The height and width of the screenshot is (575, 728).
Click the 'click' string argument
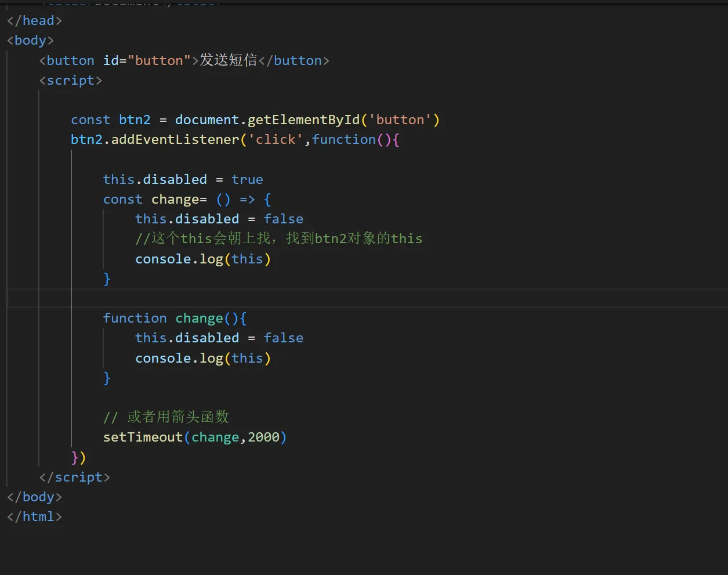(276, 140)
